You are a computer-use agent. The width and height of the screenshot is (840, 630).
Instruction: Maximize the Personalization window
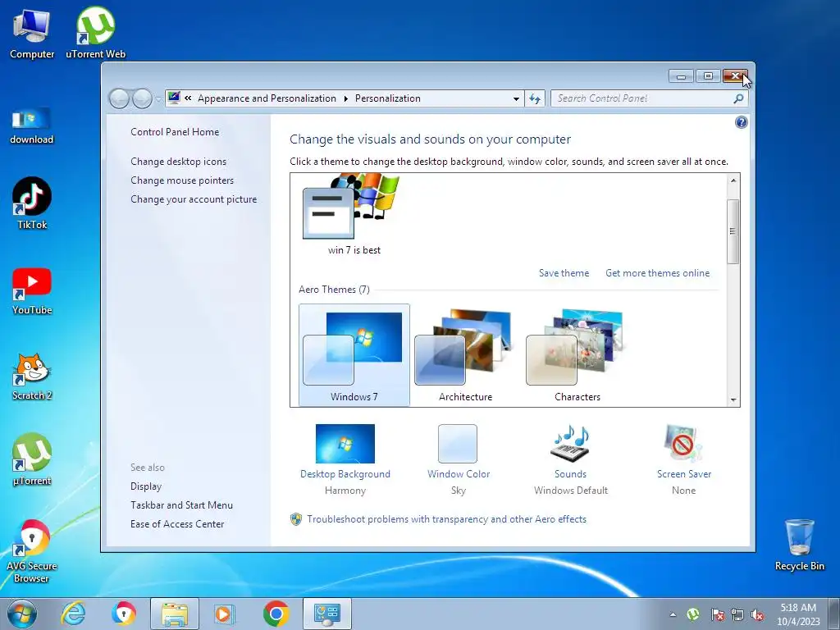[x=708, y=76]
